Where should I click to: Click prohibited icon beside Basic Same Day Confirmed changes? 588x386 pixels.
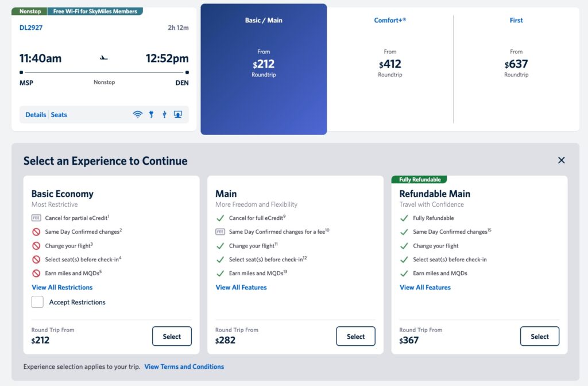point(36,232)
